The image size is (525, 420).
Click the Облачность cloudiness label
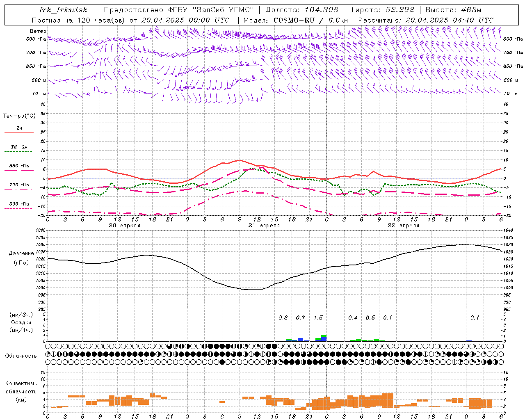point(21,356)
